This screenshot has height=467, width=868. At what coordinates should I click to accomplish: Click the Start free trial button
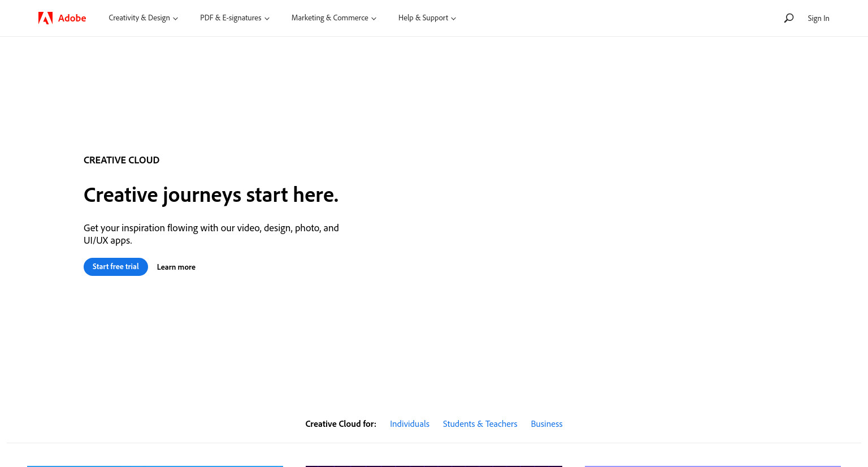coord(116,267)
